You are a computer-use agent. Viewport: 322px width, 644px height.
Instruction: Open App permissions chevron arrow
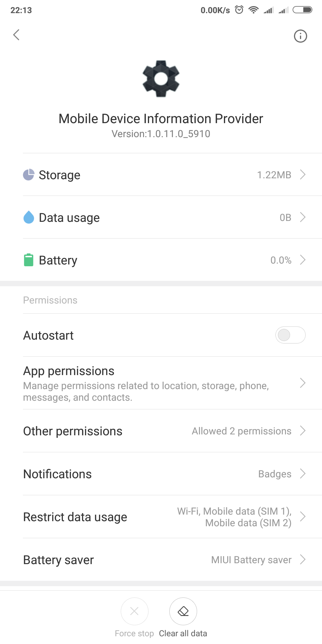(x=303, y=383)
